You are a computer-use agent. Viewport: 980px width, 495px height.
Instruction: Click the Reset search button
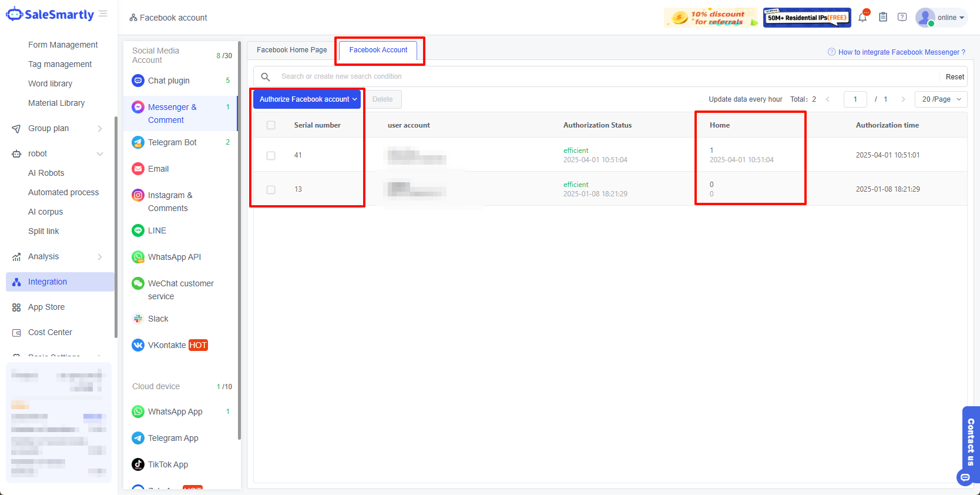[x=954, y=77]
